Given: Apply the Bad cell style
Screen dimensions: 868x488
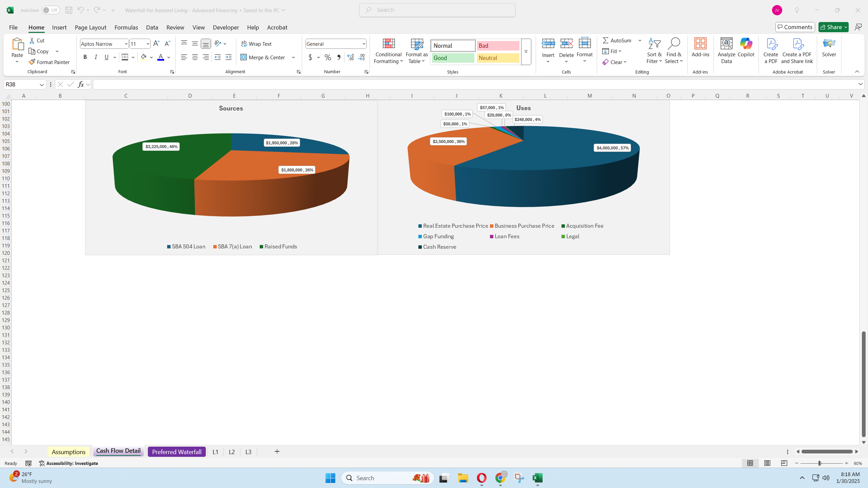Looking at the screenshot, I should [x=498, y=46].
